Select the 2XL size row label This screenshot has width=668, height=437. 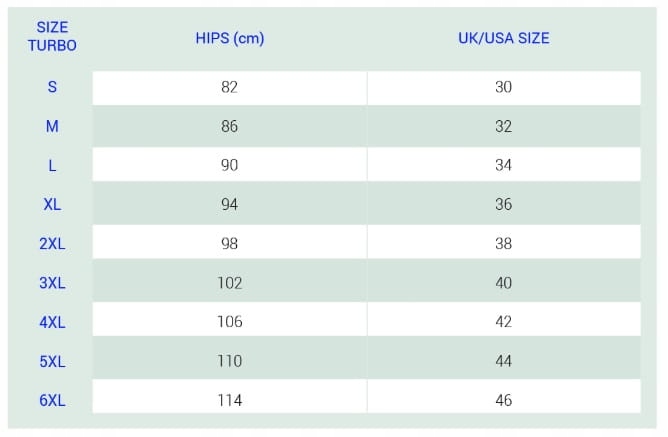tap(52, 243)
